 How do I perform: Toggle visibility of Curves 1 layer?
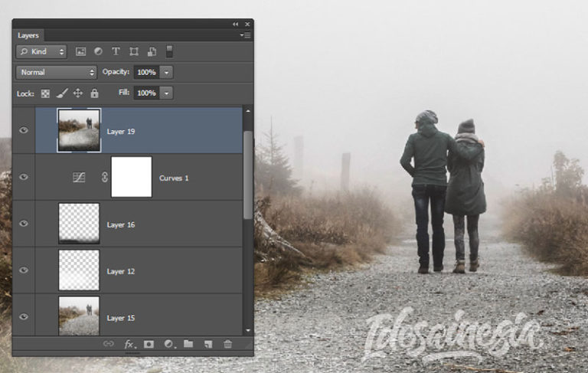[x=24, y=177]
